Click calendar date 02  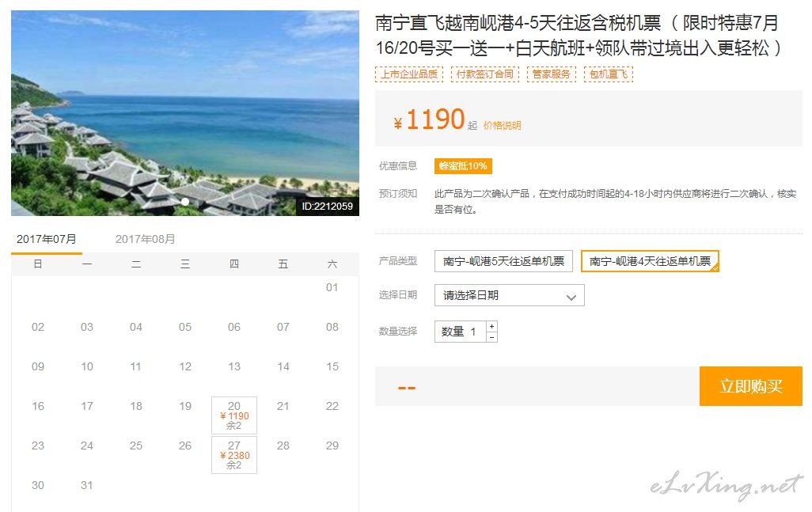tap(38, 327)
